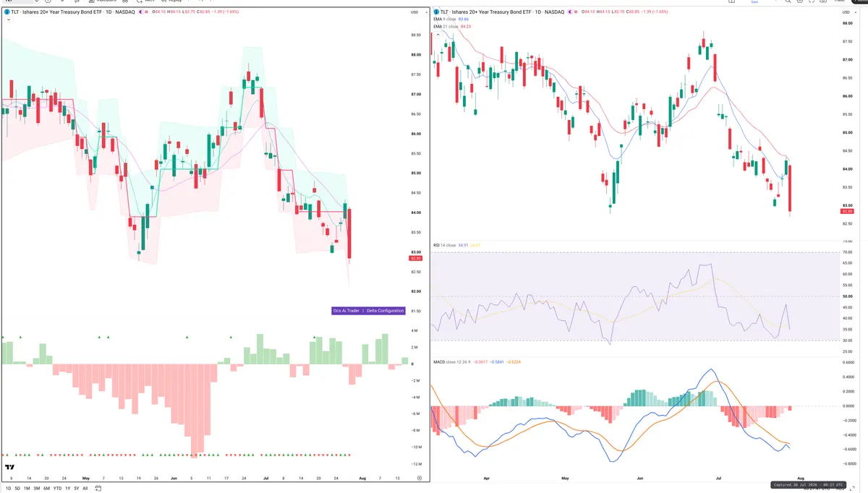Select the YTD time range
The image size is (868, 493).
[x=57, y=489]
